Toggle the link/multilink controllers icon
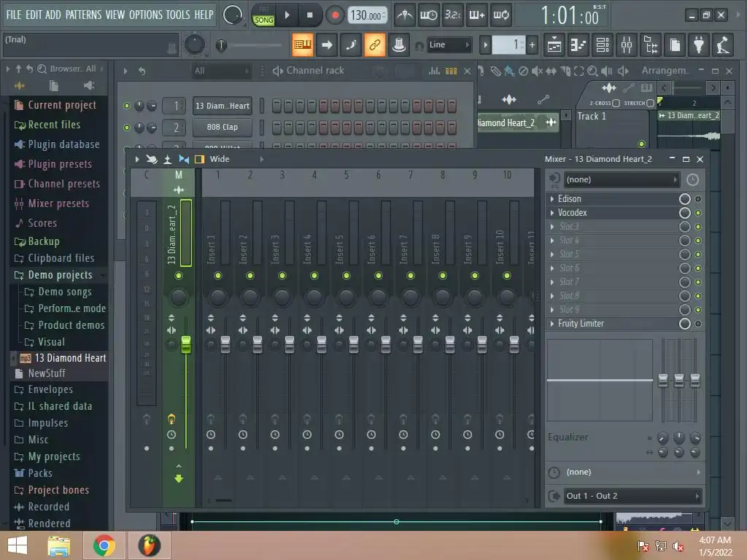The width and height of the screenshot is (747, 560). (374, 44)
